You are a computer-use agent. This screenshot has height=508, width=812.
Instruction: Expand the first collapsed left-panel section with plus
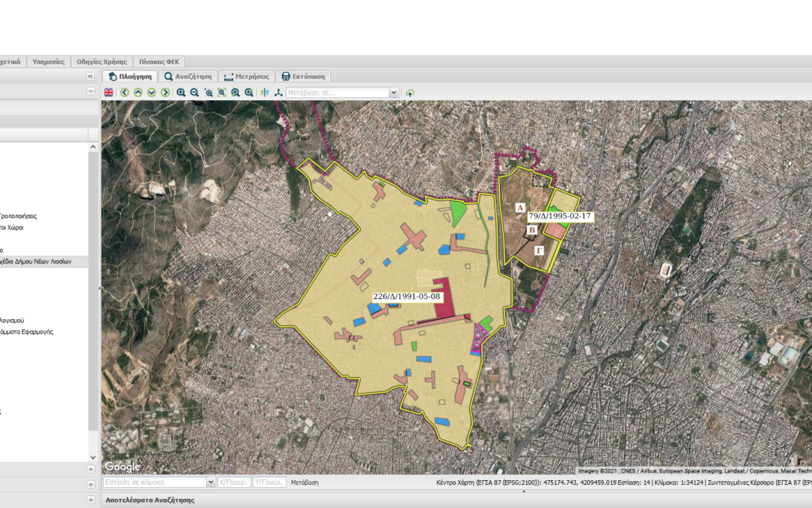coord(91,470)
